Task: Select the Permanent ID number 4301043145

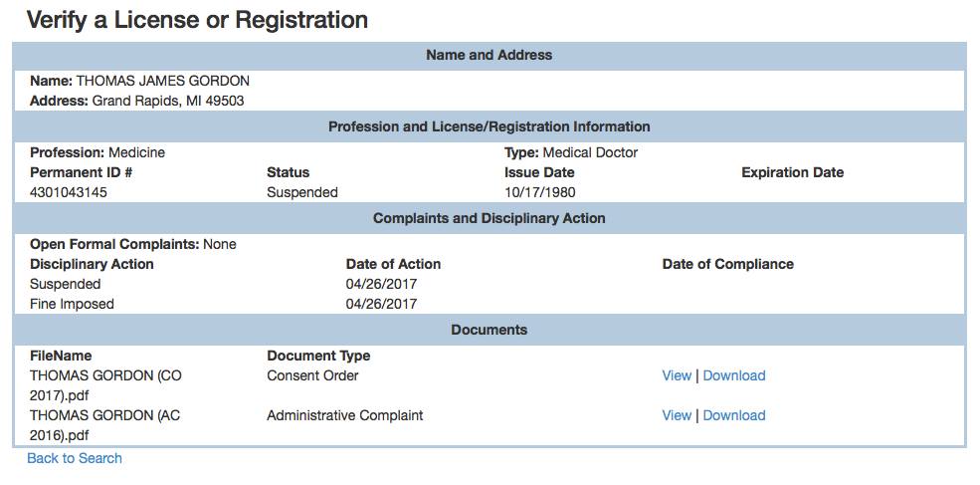Action: point(68,192)
